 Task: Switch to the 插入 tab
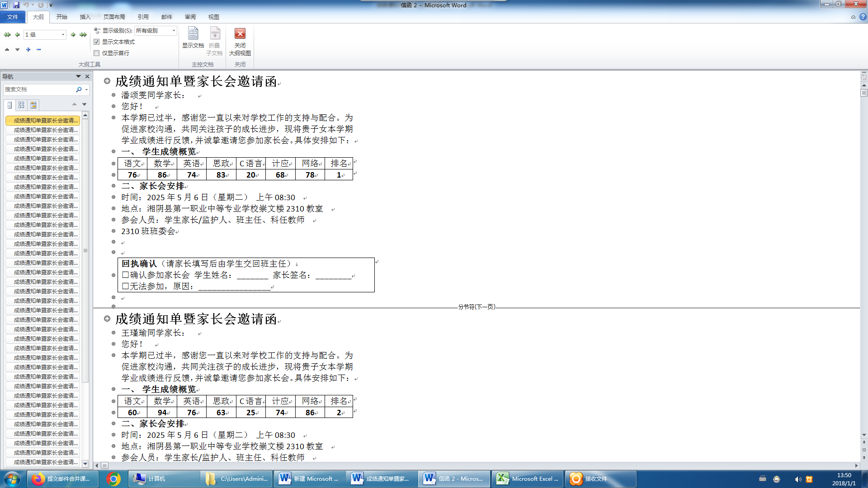85,17
